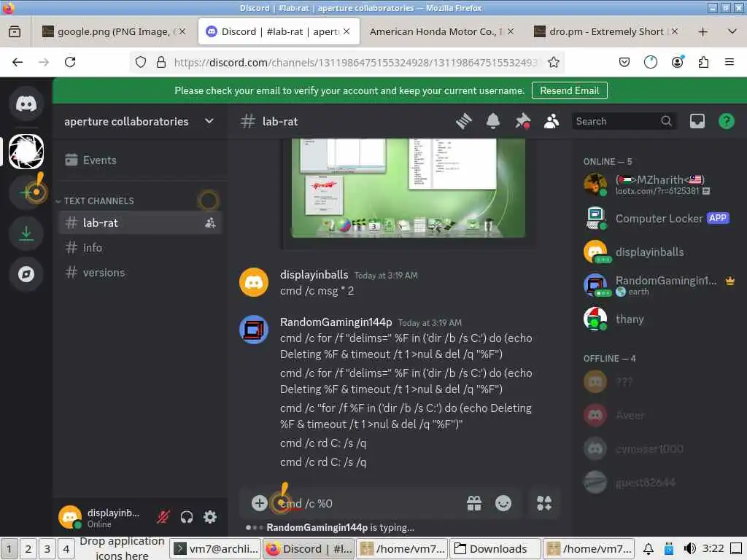Open Firefox account icon

point(677,62)
